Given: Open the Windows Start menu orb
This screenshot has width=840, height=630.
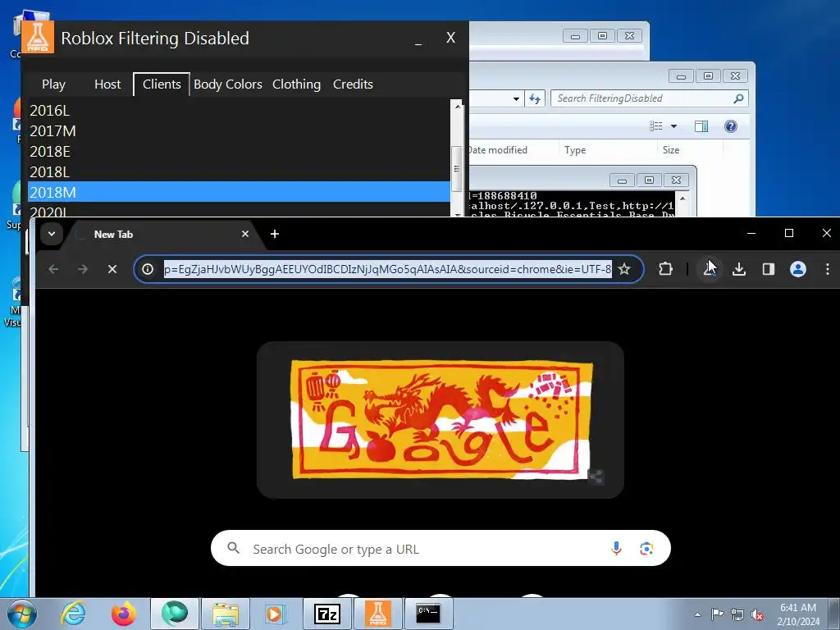Looking at the screenshot, I should (x=22, y=614).
